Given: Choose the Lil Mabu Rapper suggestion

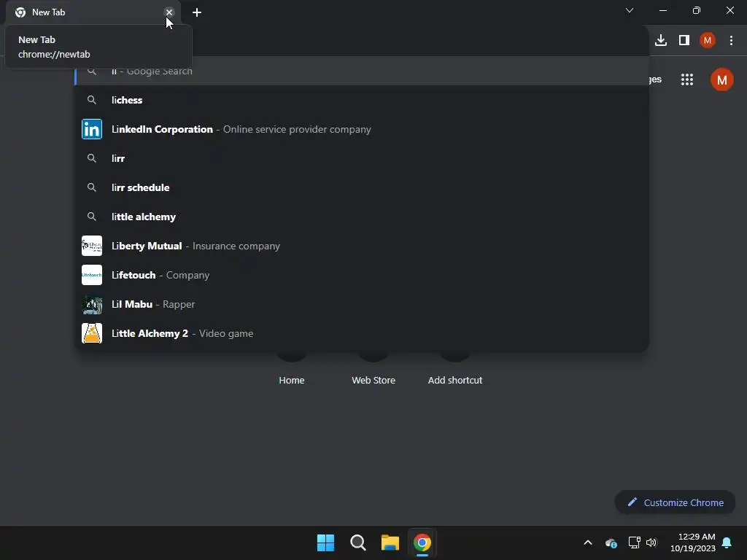Looking at the screenshot, I should click(362, 304).
